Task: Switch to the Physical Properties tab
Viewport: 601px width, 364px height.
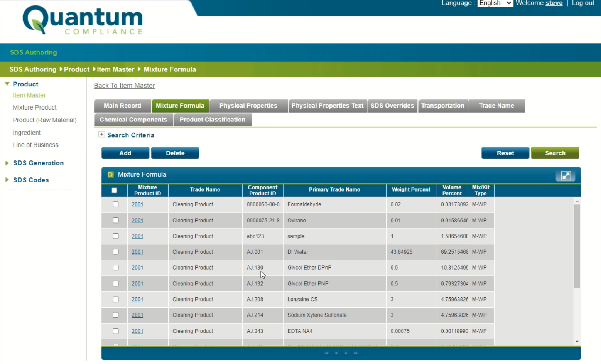Action: click(248, 106)
